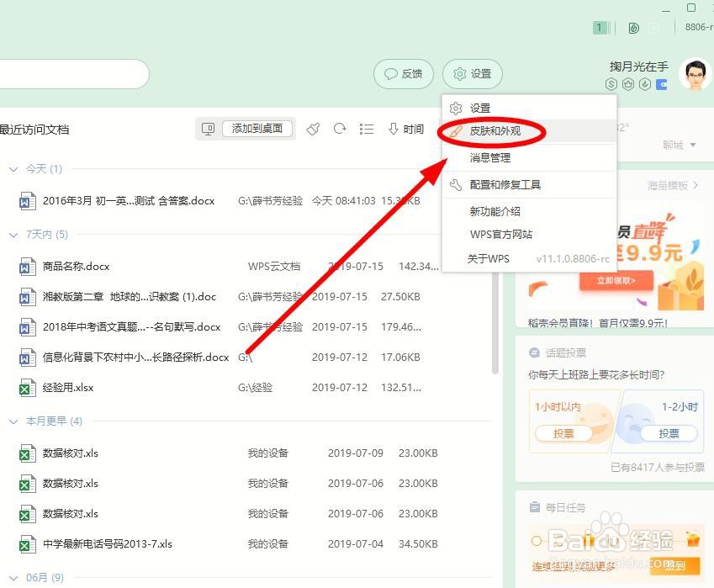Click the blue C badge icon
Screen dimensions: 714x588
pos(661,84)
